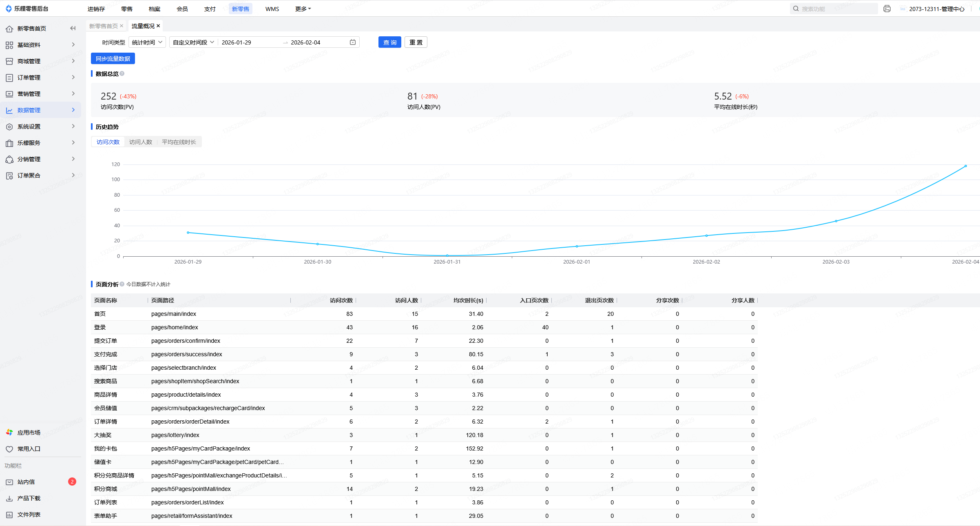Open 应用市场 app market icon
980x526 pixels.
(9, 433)
